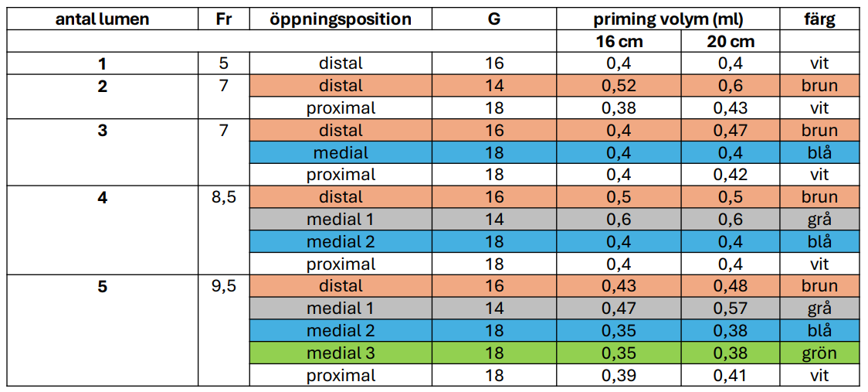Viewport: 868px width, 392px height.
Task: Click the green "grön" color cell
Action: 819,353
